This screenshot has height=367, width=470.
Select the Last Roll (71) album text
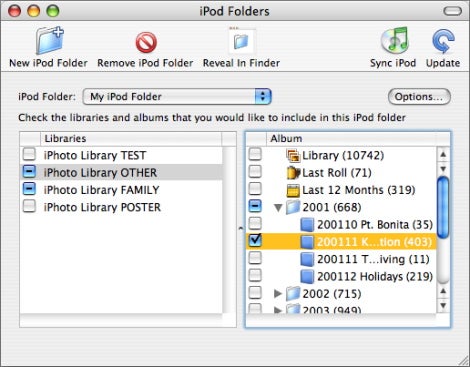pyautogui.click(x=337, y=173)
